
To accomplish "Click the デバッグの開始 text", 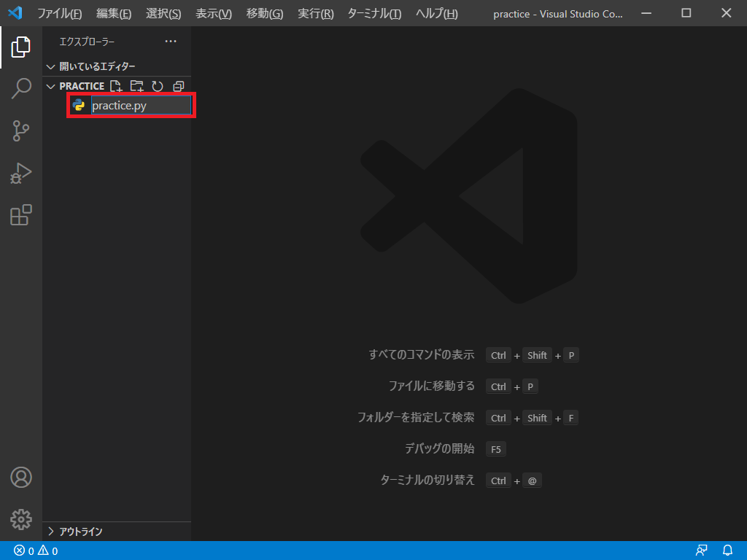I will coord(439,449).
